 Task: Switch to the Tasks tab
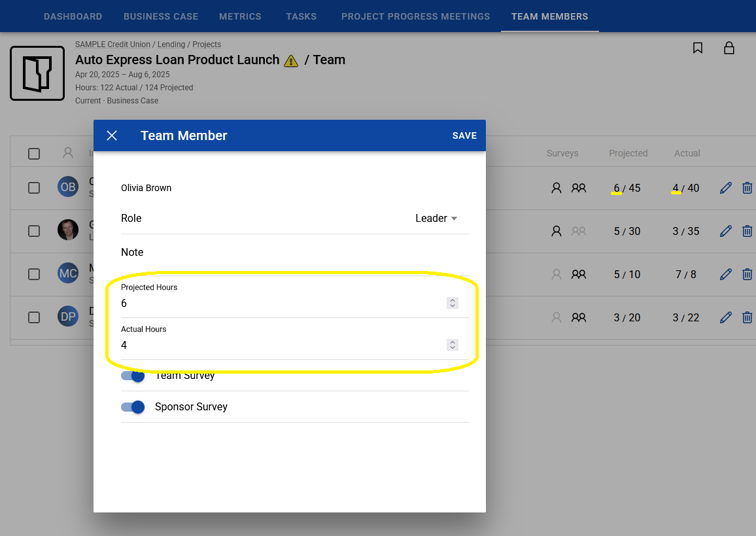(301, 16)
